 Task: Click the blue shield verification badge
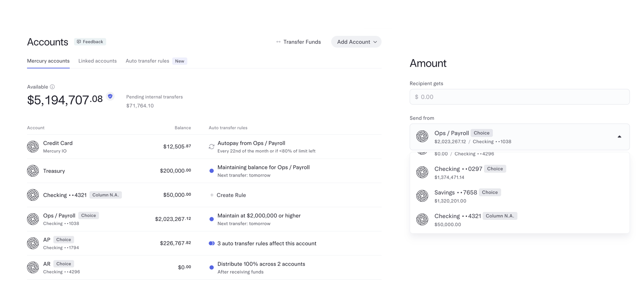110,96
